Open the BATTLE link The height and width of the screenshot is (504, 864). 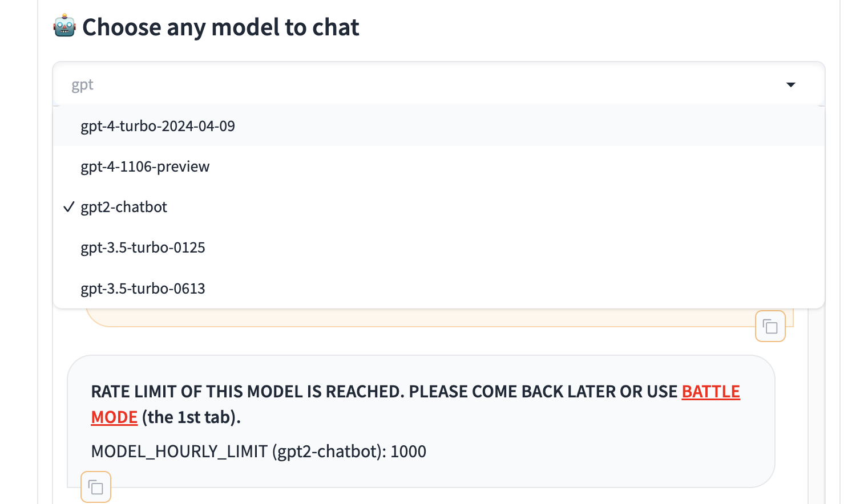(x=710, y=392)
